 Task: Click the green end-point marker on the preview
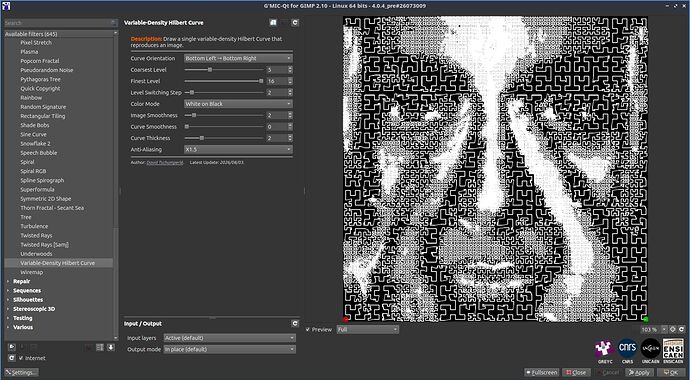[646, 319]
